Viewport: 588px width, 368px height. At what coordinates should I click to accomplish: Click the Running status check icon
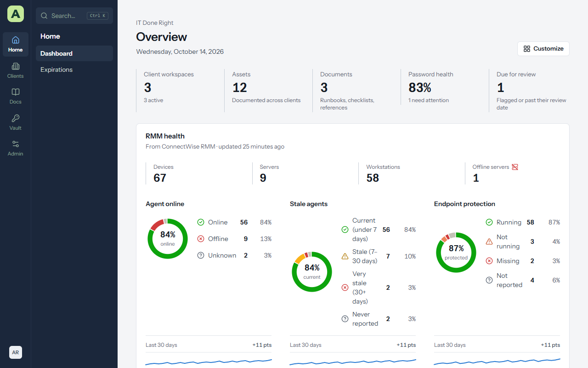pos(489,222)
